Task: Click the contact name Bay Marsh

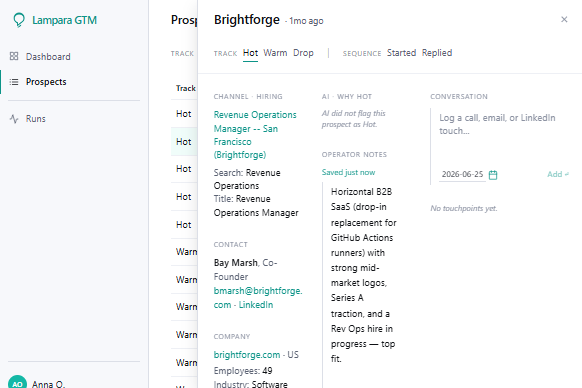Action: tap(236, 263)
